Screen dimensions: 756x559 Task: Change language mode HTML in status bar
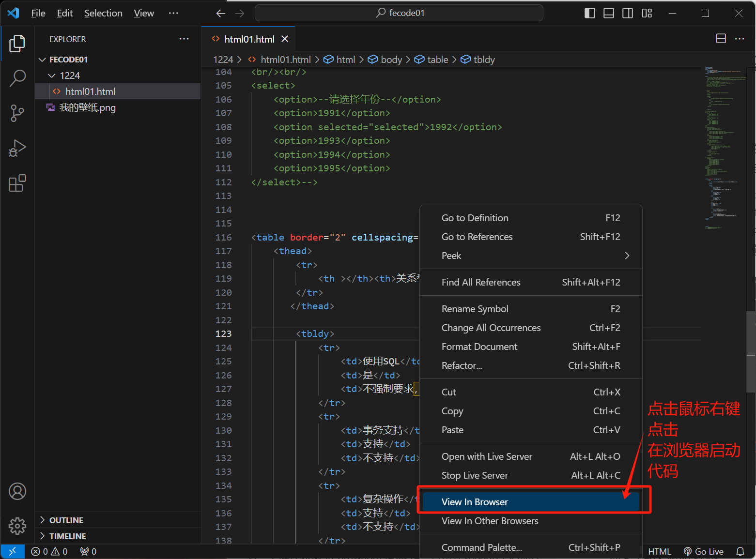660,551
